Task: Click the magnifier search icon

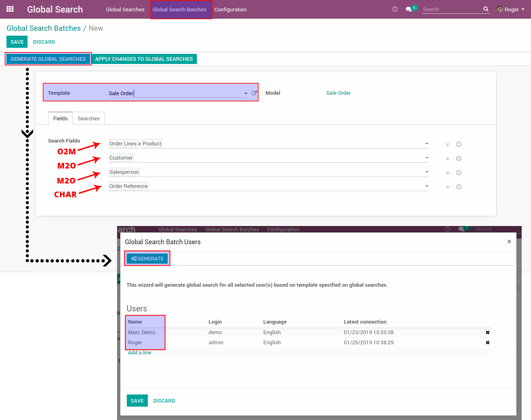Action: tap(486, 9)
